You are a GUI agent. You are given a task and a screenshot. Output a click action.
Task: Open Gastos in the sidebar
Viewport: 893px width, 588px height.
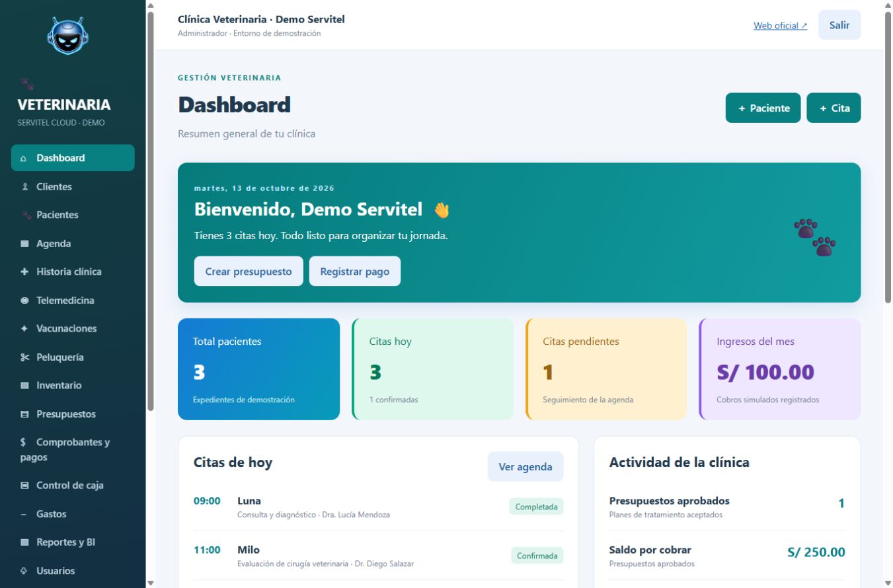73,514
